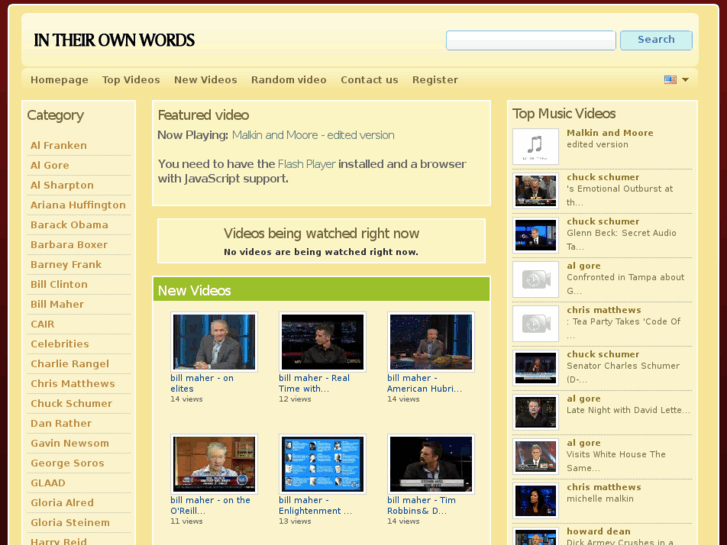Click bill maher - Tim Robbins& D title link

(421, 506)
